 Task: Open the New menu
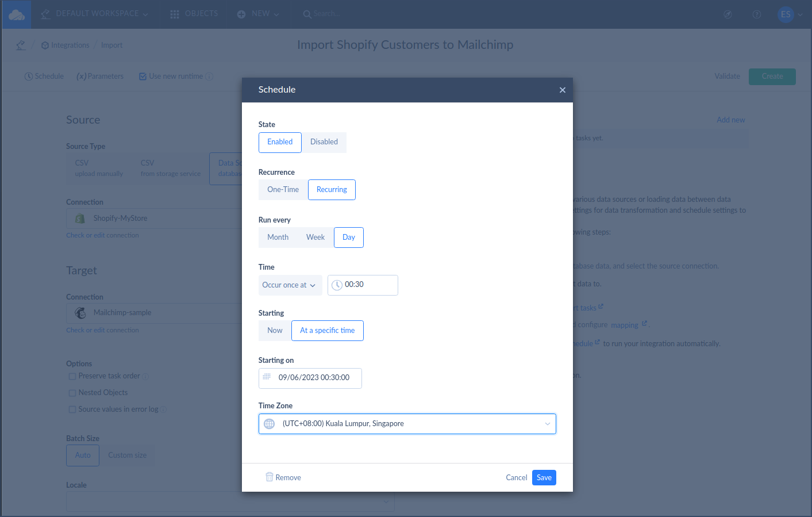pos(258,14)
